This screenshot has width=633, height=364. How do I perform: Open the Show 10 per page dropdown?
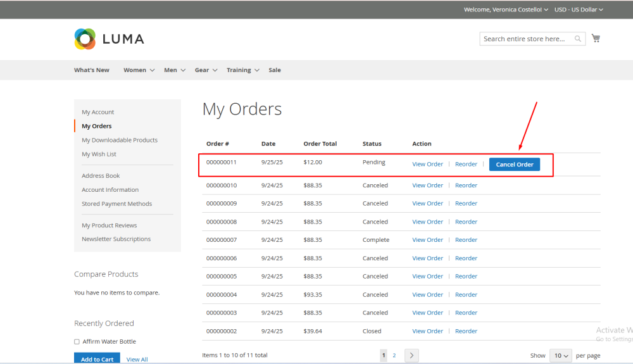(x=561, y=356)
